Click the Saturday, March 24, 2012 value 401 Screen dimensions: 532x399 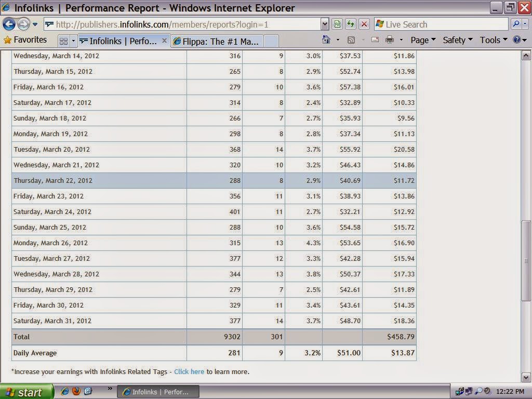235,212
